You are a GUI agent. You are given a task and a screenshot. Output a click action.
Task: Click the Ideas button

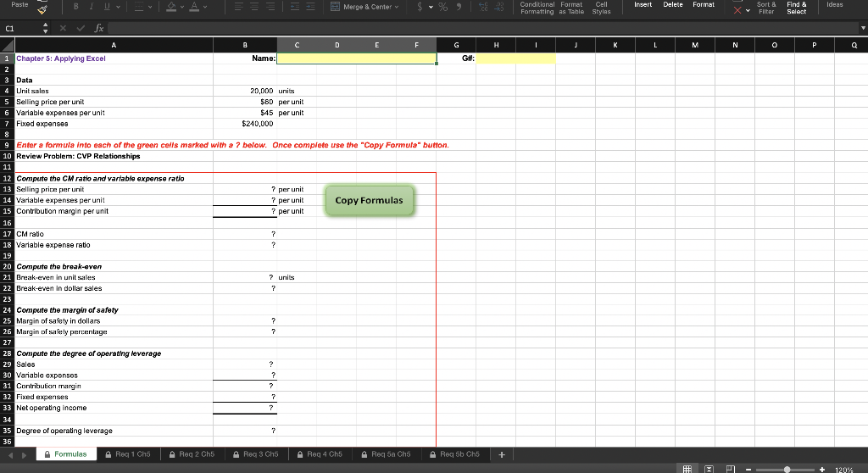tap(835, 4)
